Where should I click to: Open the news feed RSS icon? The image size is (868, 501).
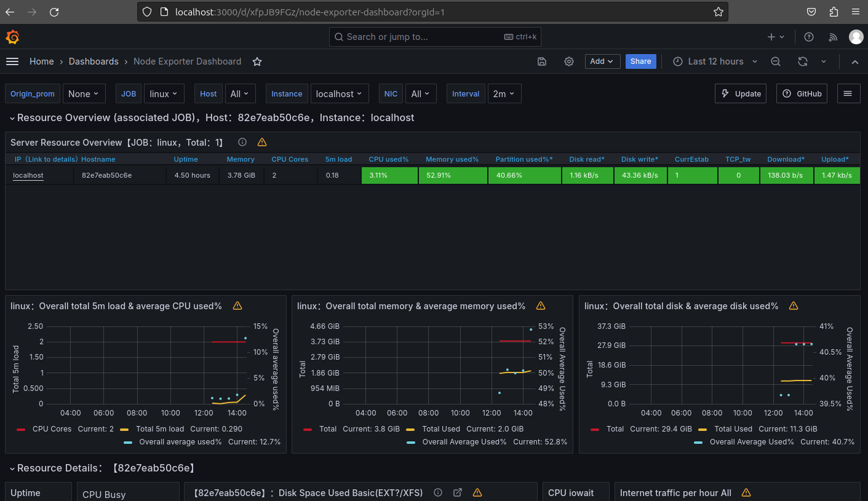(833, 37)
